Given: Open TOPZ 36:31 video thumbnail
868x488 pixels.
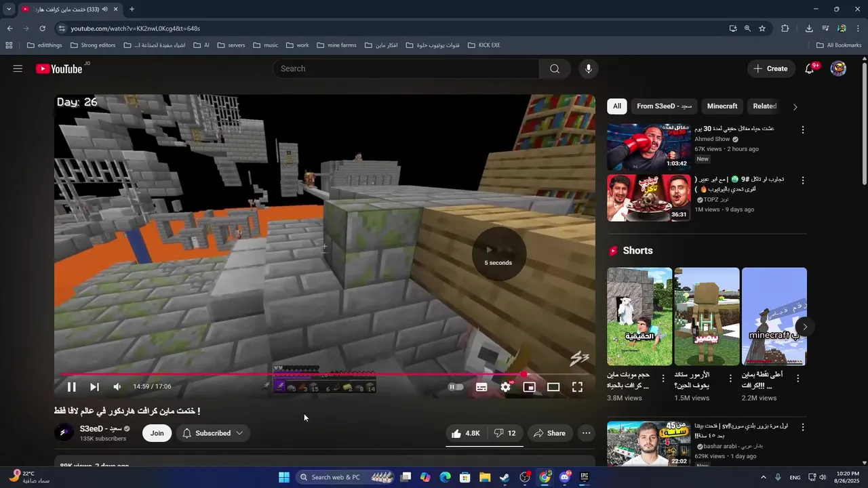Looking at the screenshot, I should coord(649,198).
